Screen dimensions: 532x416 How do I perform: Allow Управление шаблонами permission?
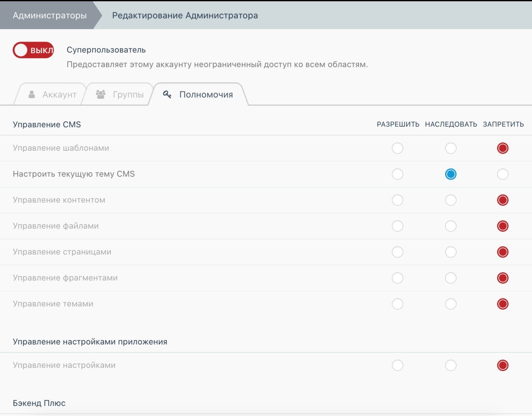click(x=397, y=148)
